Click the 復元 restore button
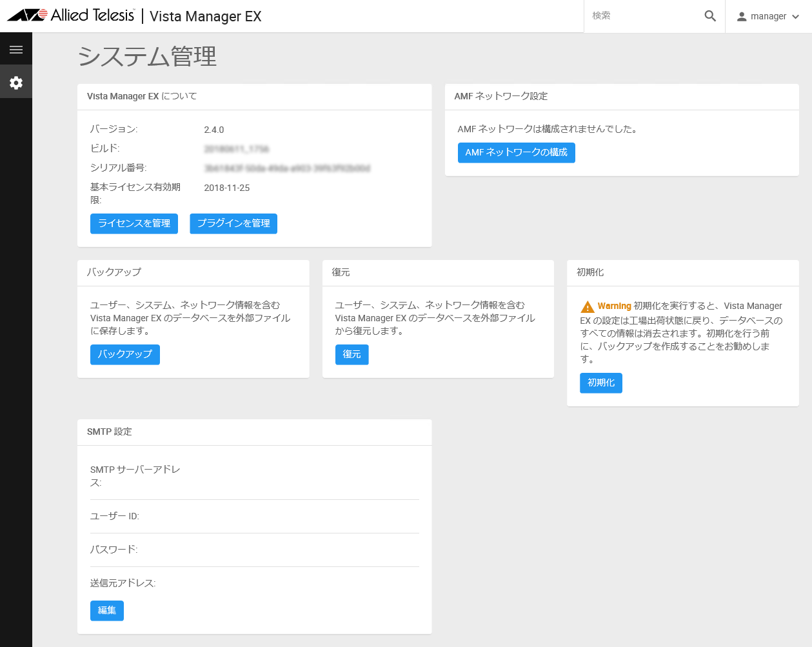This screenshot has height=647, width=812. coord(352,354)
